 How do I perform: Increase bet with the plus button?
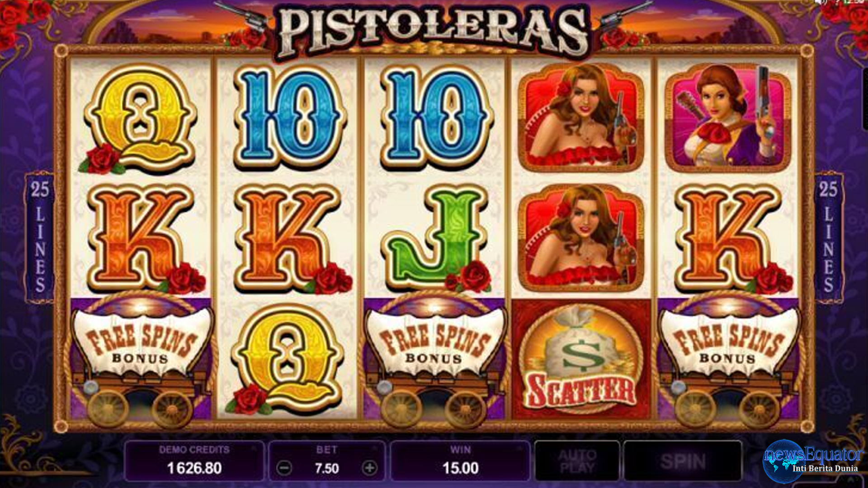(x=369, y=468)
